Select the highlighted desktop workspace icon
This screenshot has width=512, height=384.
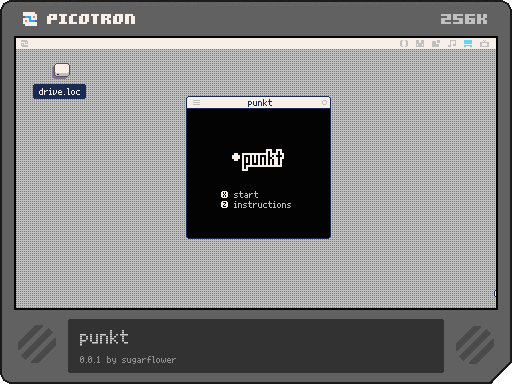coord(468,44)
